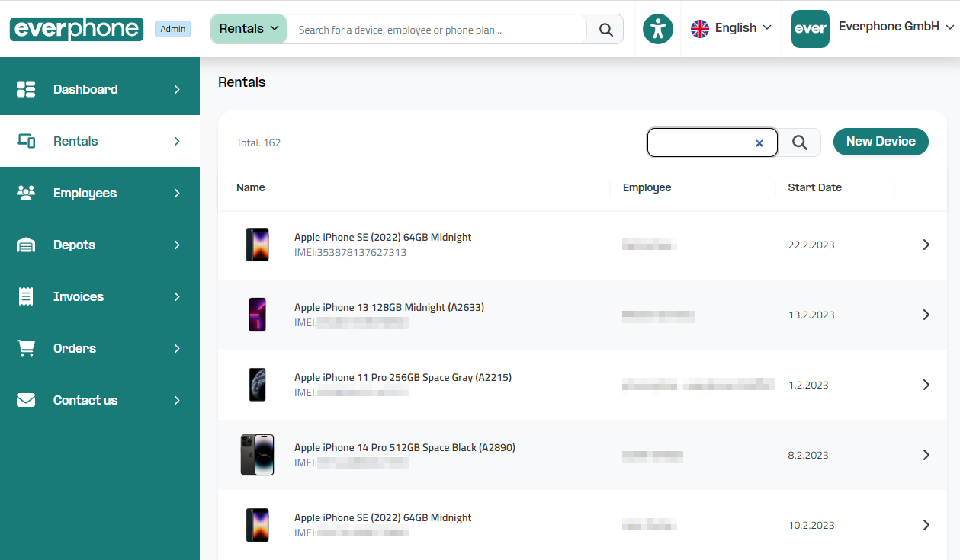Click the New Device button
Screen dimensions: 960x560
880,142
